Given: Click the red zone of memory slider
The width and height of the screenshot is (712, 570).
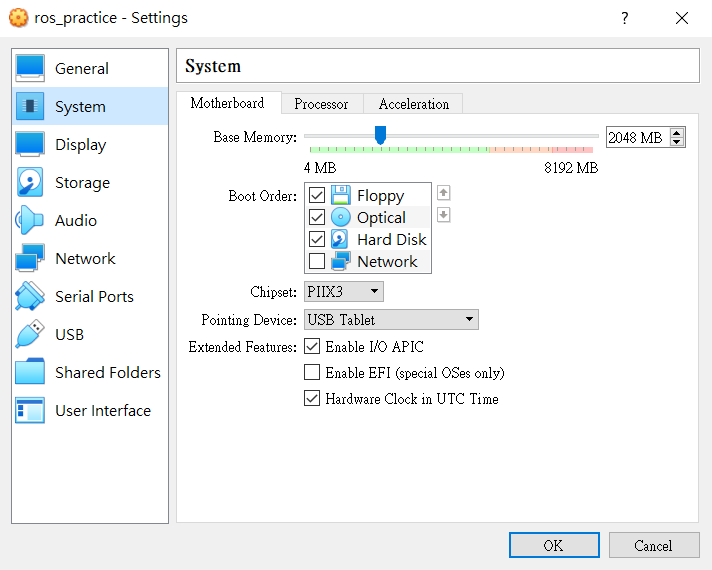Looking at the screenshot, I should point(573,149).
